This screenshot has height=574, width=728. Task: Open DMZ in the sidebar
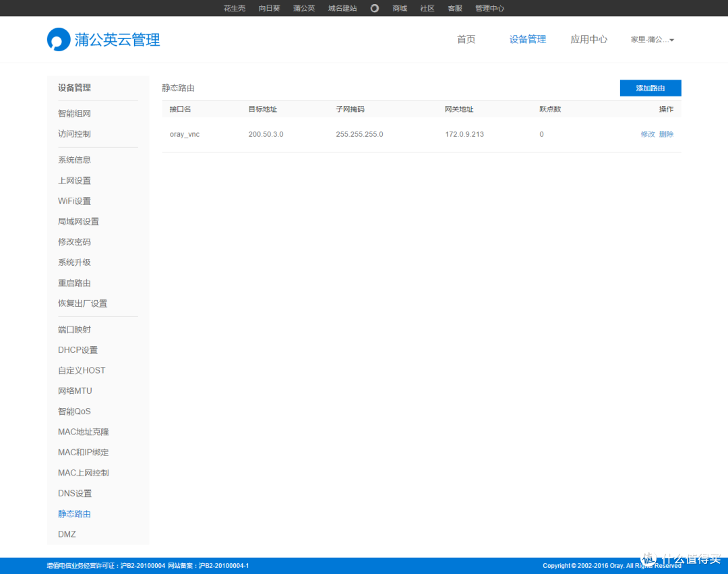coord(67,534)
